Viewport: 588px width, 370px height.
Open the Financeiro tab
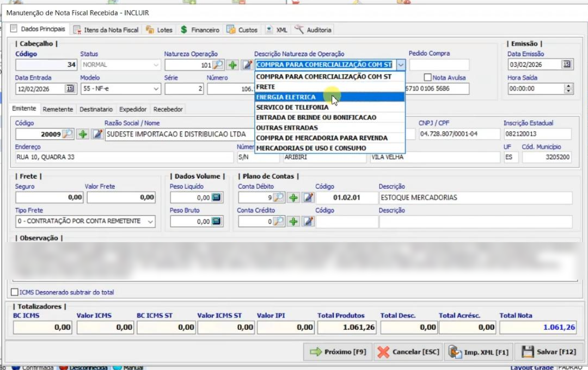[x=200, y=29]
